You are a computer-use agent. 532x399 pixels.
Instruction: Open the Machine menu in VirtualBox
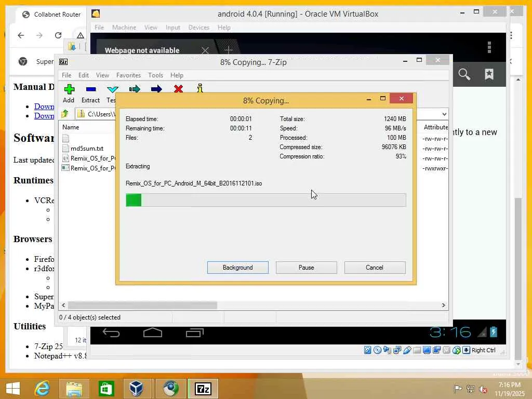(x=124, y=28)
